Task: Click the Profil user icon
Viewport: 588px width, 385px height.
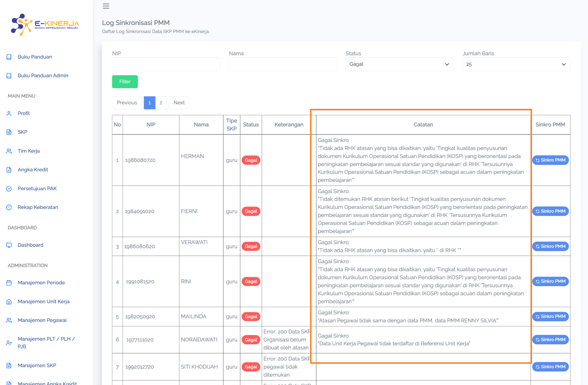Action: click(9, 113)
